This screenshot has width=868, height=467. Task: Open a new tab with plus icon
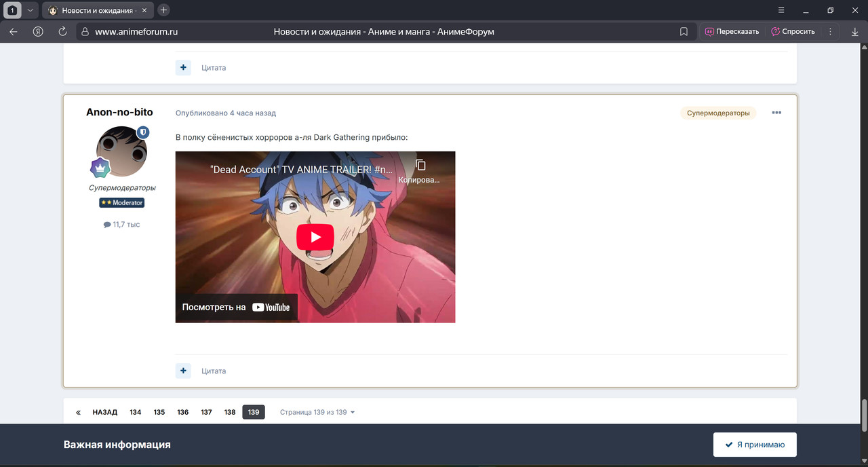pos(163,10)
